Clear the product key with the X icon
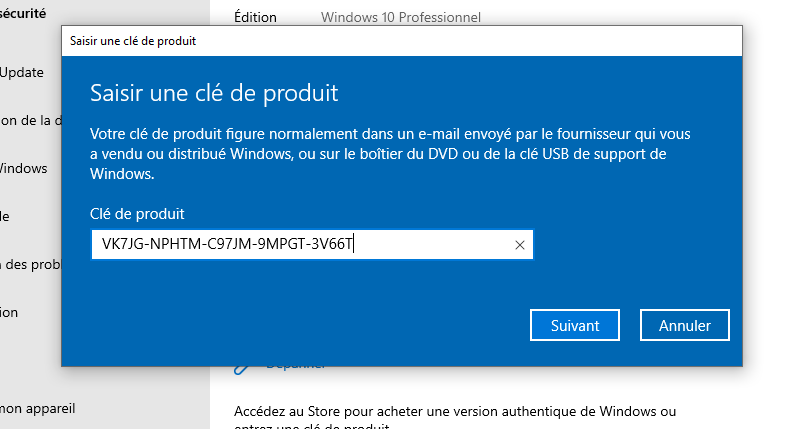 pyautogui.click(x=519, y=245)
